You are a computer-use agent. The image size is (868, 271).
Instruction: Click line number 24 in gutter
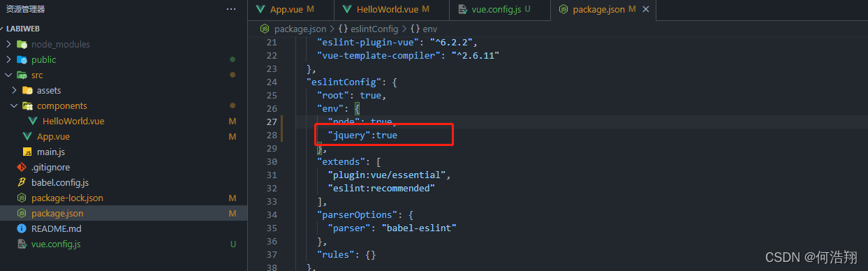tap(272, 82)
